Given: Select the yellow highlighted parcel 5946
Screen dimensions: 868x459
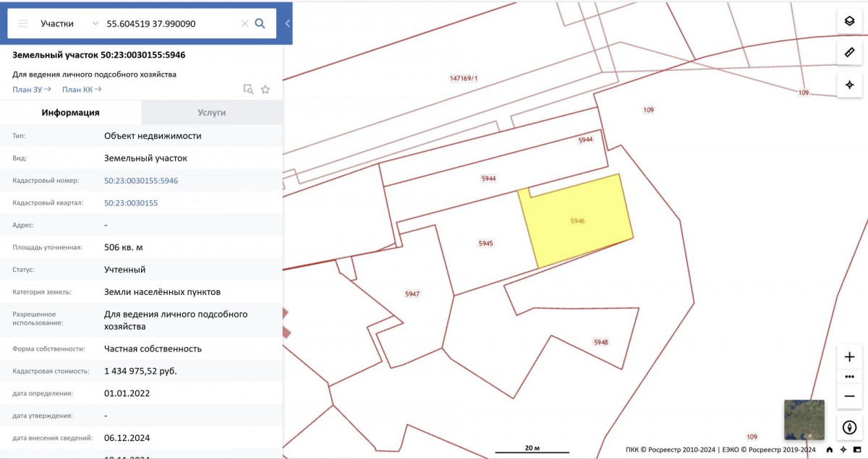Looking at the screenshot, I should pos(576,220).
